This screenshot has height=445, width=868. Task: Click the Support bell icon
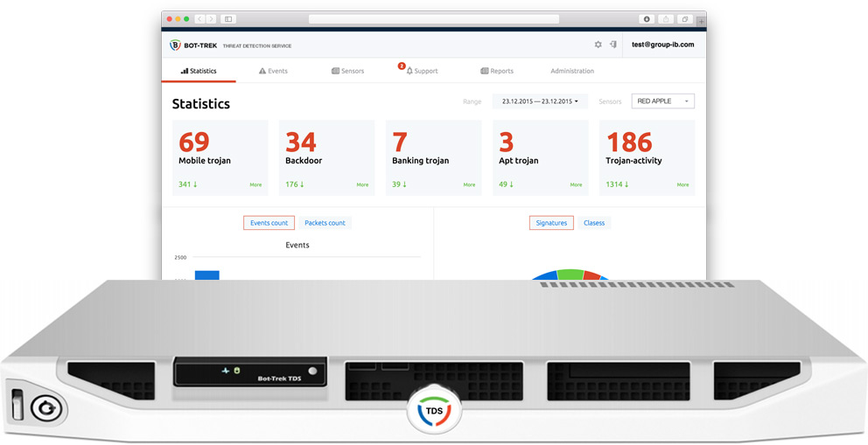pyautogui.click(x=409, y=71)
